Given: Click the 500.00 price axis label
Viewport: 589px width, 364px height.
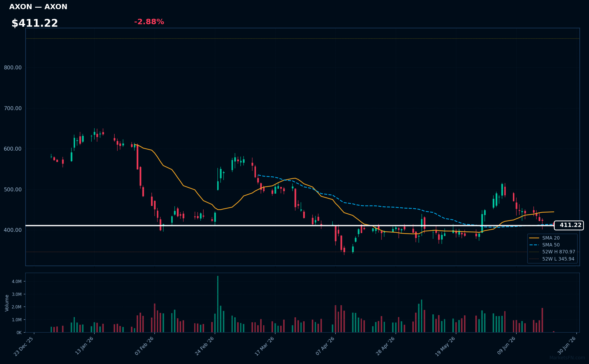Looking at the screenshot, I should point(13,189).
